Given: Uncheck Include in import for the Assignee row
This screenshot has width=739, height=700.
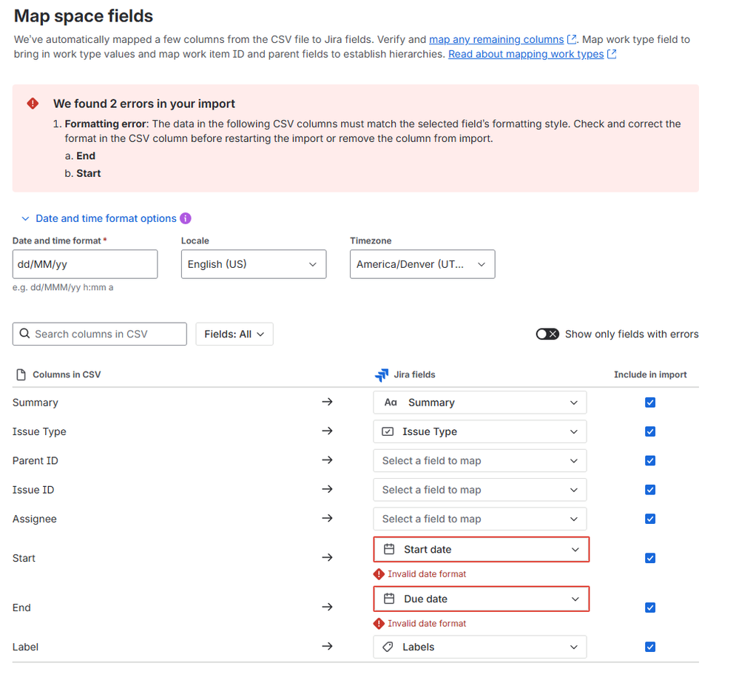Looking at the screenshot, I should click(649, 519).
